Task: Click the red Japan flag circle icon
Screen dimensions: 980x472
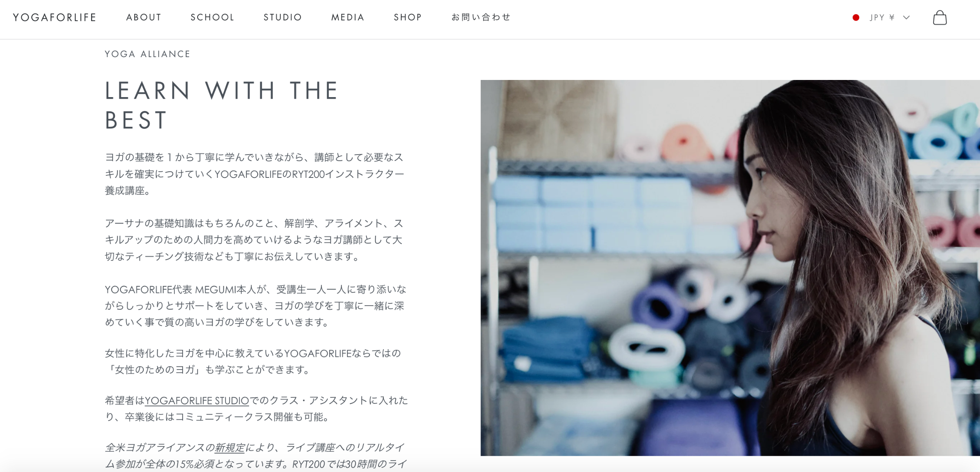Action: click(856, 18)
